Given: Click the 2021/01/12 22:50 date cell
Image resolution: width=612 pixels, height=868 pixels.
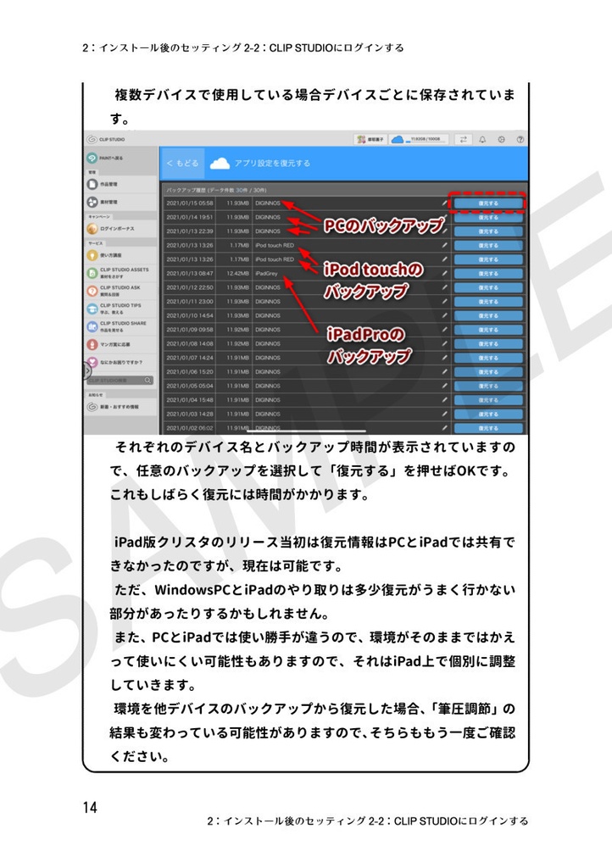Looking at the screenshot, I should [190, 287].
